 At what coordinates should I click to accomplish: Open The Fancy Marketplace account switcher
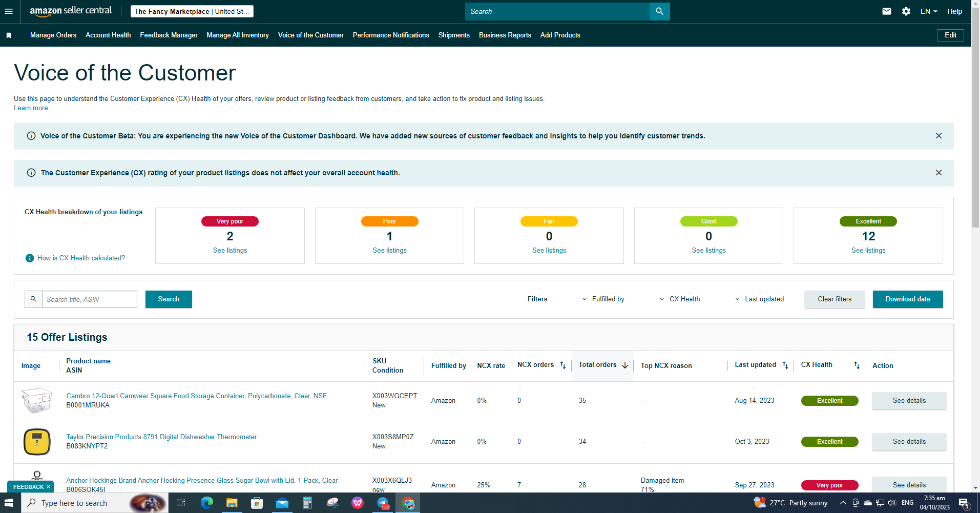point(192,11)
